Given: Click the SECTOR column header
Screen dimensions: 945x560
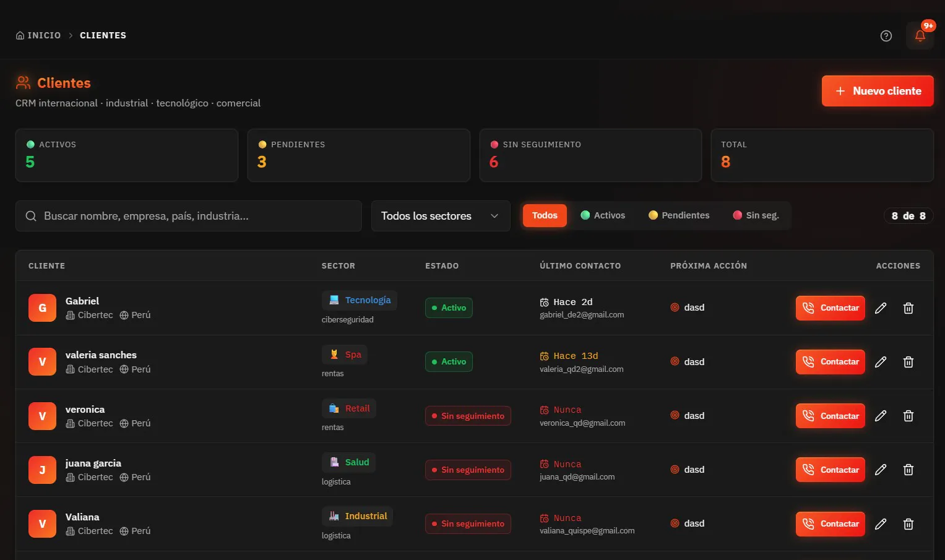Looking at the screenshot, I should point(339,266).
